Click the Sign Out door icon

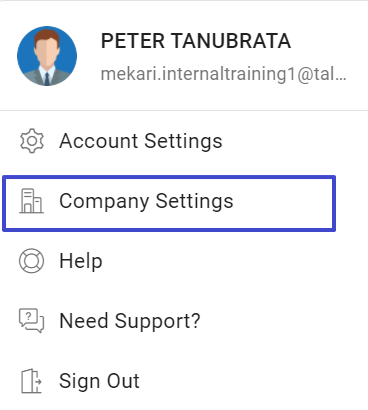coord(31,381)
